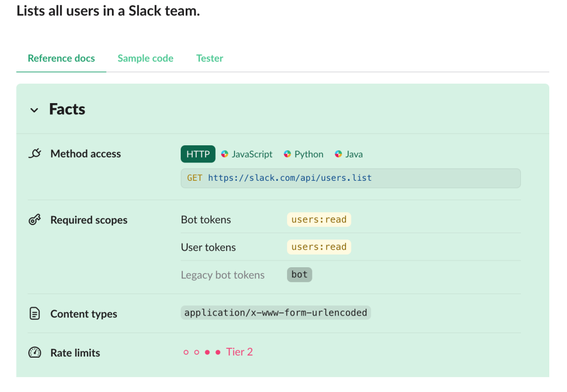The height and width of the screenshot is (392, 567).
Task: Switch to the Sample code tab
Action: pos(145,58)
